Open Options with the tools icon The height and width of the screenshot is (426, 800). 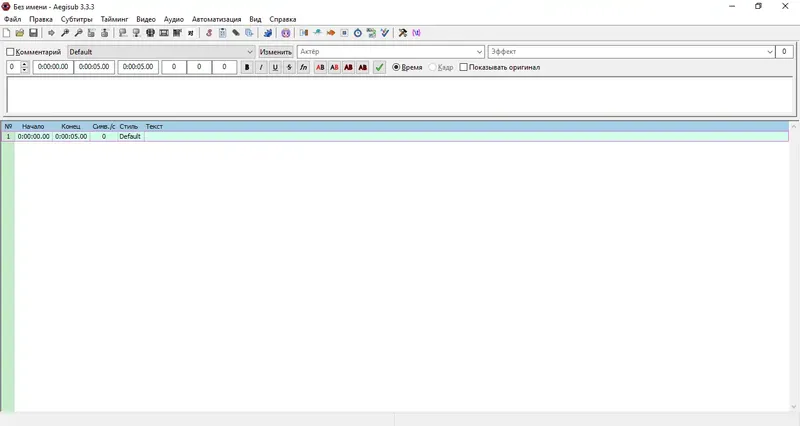coord(403,33)
